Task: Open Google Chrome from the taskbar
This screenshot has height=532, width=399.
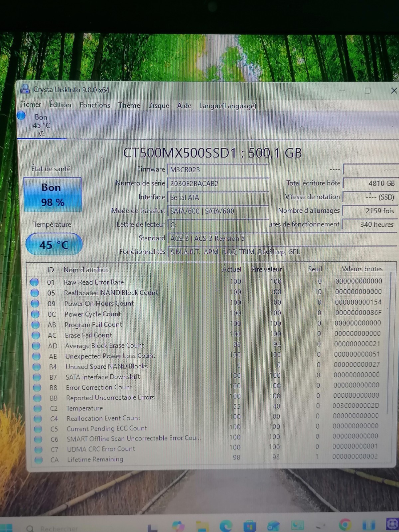Action: 345,525
